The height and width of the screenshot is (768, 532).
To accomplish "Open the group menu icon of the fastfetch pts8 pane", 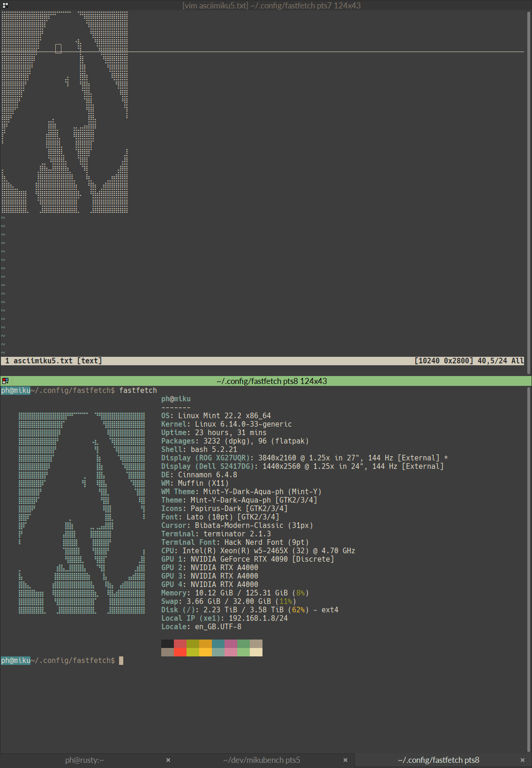I will click(5, 381).
